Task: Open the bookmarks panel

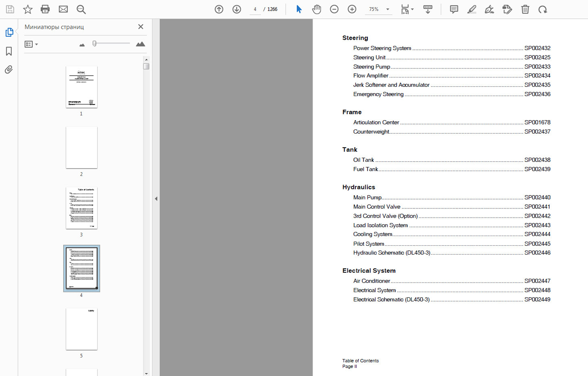Action: click(x=9, y=51)
